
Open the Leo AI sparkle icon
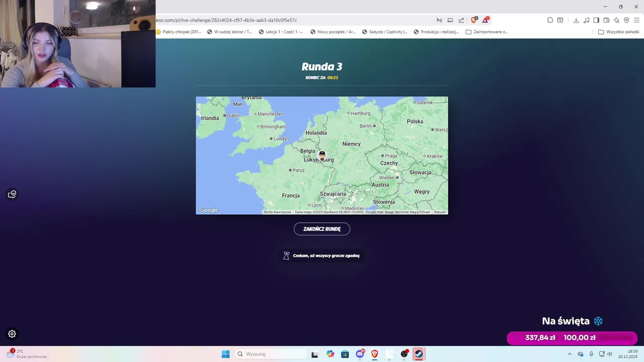tap(616, 20)
